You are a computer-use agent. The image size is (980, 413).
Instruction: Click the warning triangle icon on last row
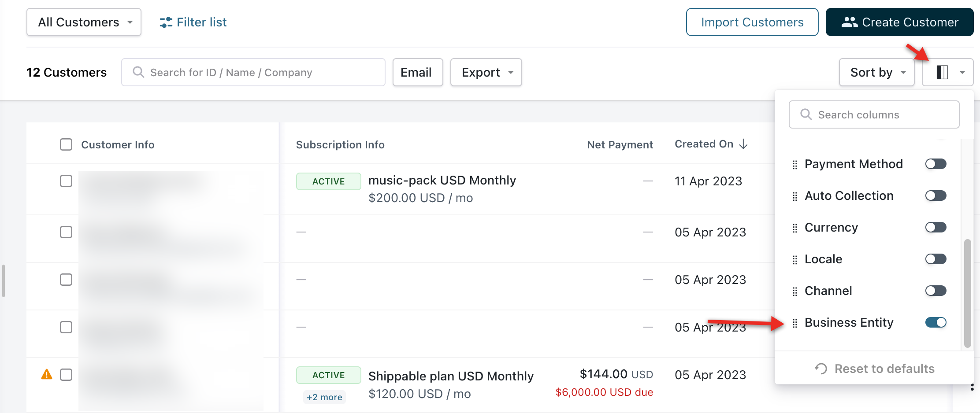(x=47, y=374)
